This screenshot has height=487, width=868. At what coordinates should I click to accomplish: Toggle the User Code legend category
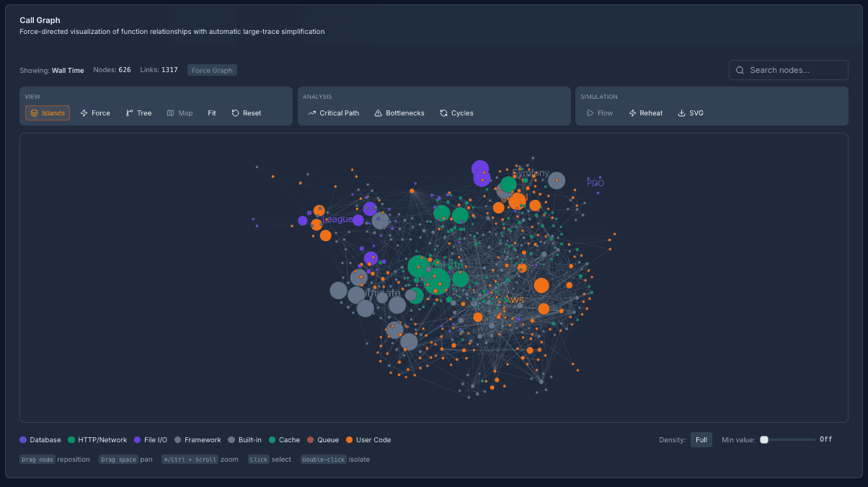(368, 439)
